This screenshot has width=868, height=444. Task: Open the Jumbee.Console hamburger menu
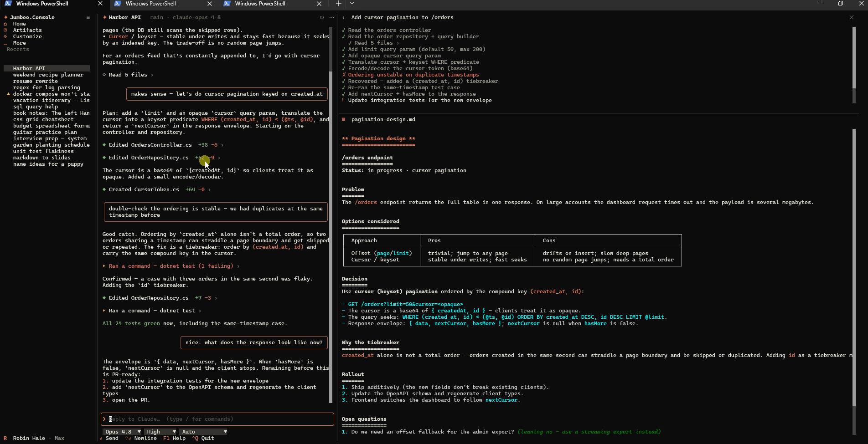pyautogui.click(x=88, y=17)
